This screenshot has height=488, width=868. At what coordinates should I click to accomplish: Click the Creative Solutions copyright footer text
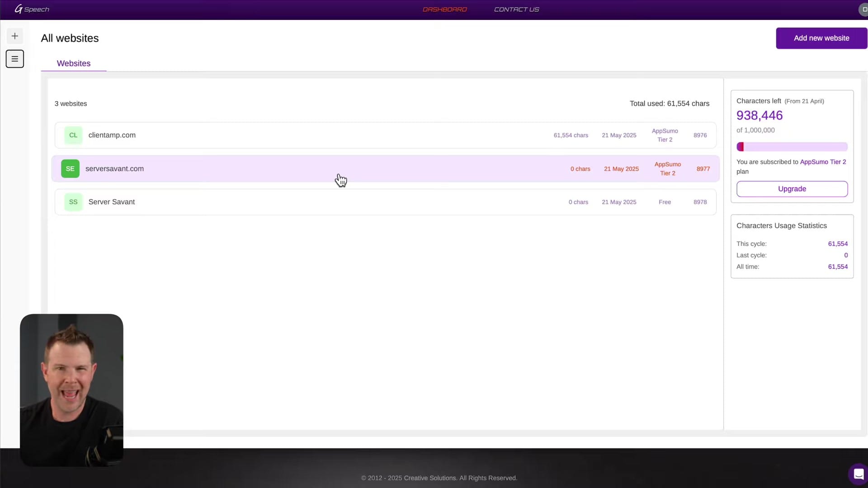click(x=439, y=478)
